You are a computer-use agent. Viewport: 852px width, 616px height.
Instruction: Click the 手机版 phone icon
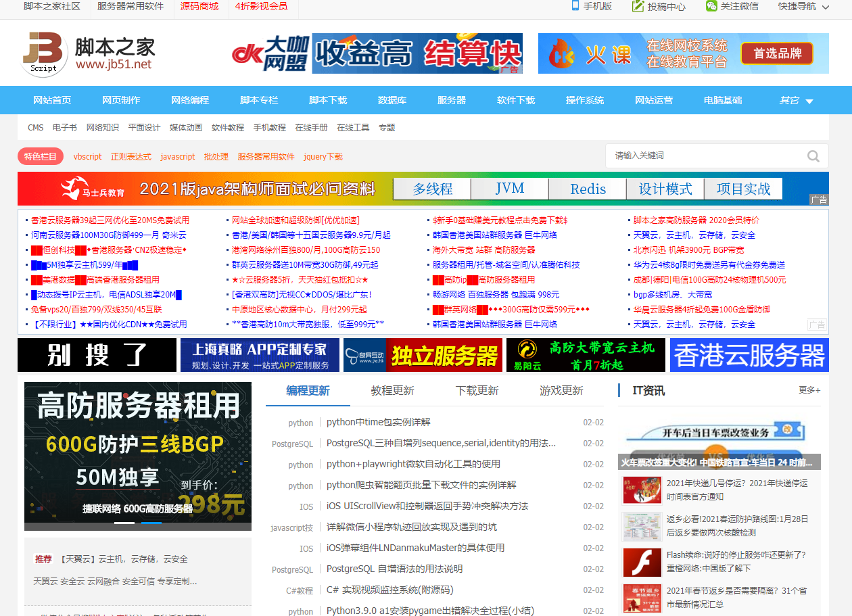pos(577,7)
